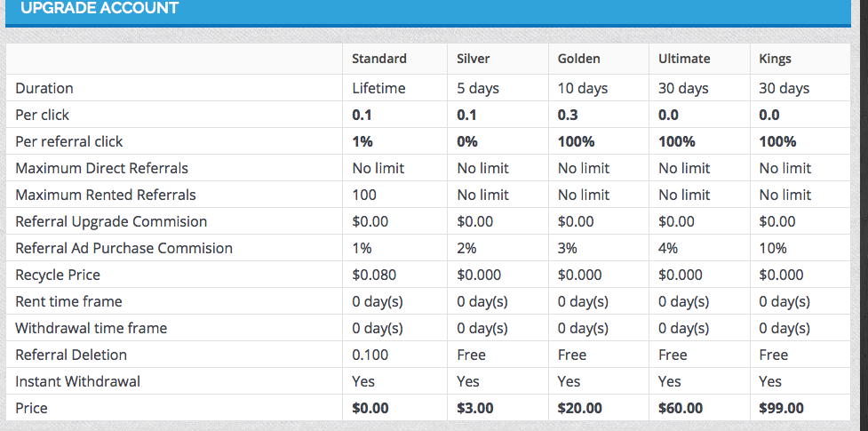Click the Standard Lifetime duration cell
This screenshot has width=868, height=431.
coord(378,88)
